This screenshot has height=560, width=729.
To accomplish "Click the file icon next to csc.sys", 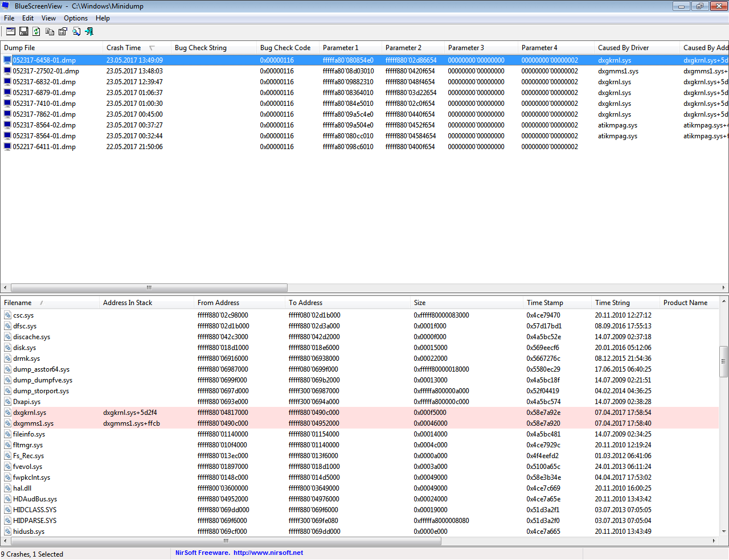I will pos(8,315).
